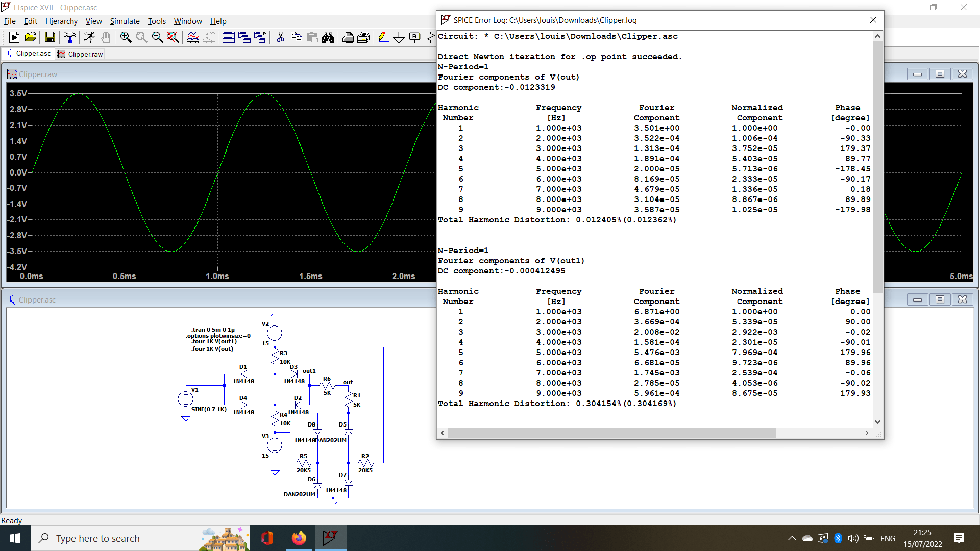Run the simulation with the running man icon
Screen dimensions: 980x551
point(89,37)
